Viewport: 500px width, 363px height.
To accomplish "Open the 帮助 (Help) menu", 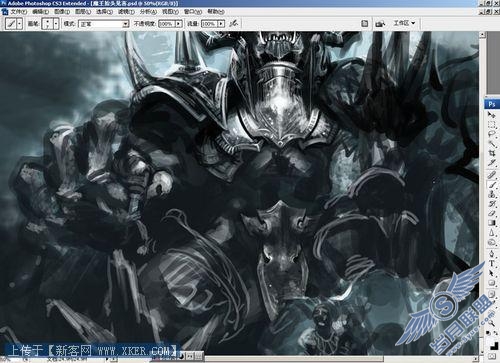I will tap(215, 12).
